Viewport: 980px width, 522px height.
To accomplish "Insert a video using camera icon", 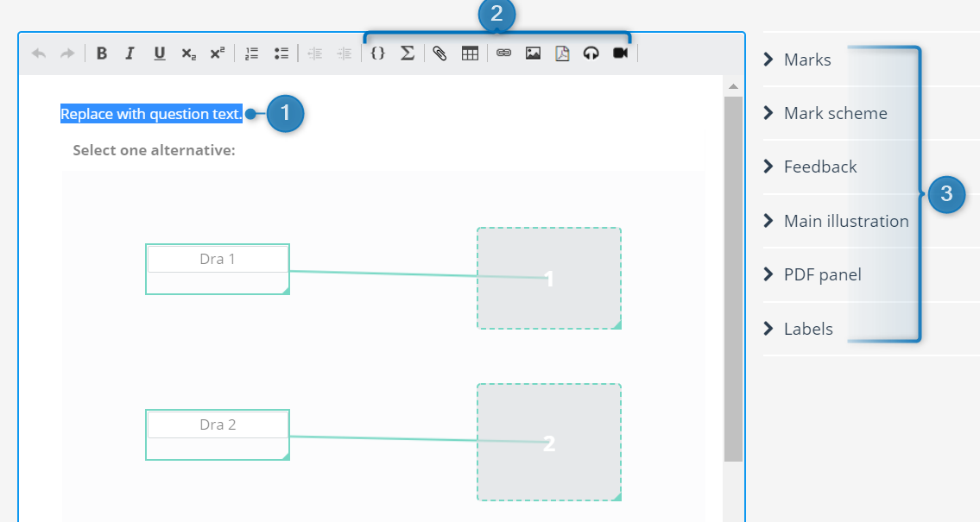I will [620, 53].
